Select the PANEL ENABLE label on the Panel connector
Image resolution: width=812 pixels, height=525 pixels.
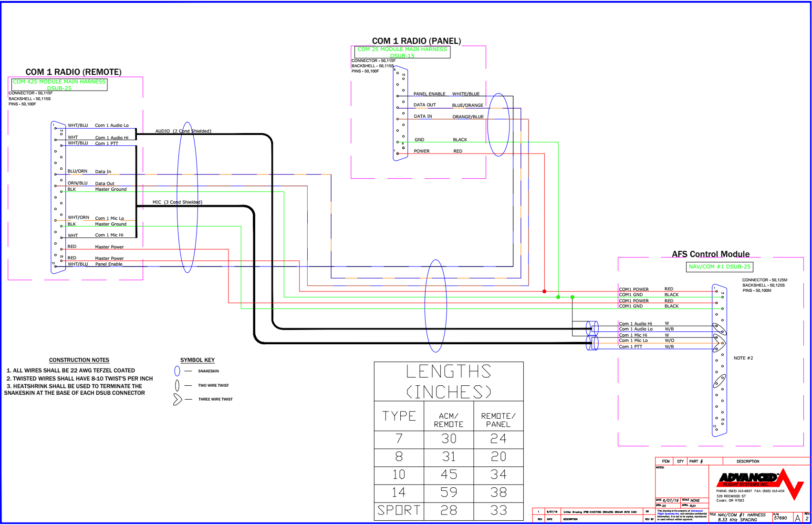(x=429, y=94)
